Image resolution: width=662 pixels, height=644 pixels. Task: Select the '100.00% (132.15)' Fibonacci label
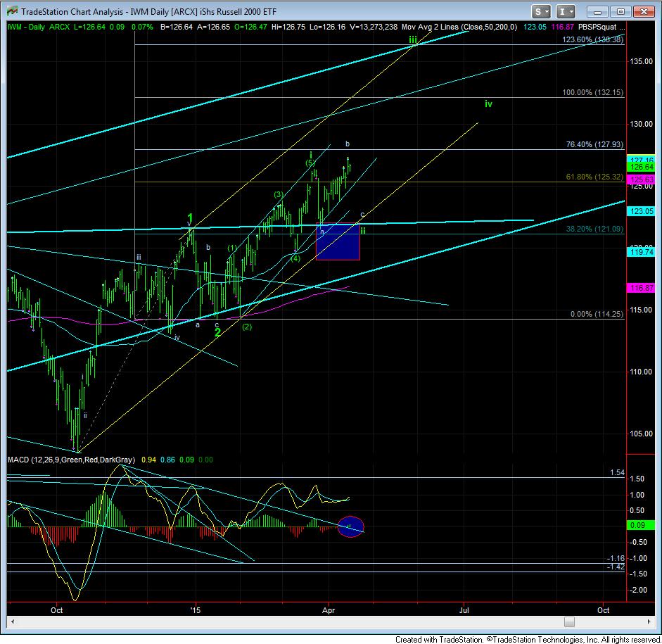pos(593,92)
